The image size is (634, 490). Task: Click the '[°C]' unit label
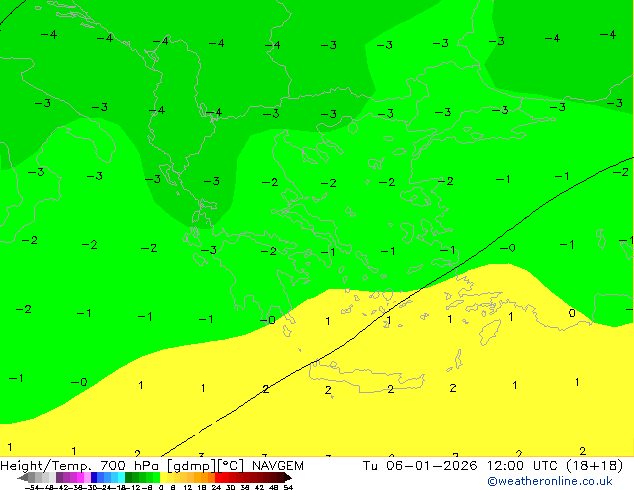(x=231, y=466)
